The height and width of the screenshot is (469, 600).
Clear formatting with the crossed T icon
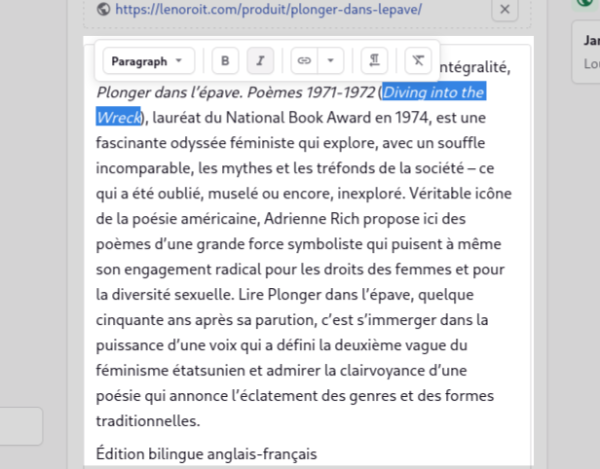point(418,61)
